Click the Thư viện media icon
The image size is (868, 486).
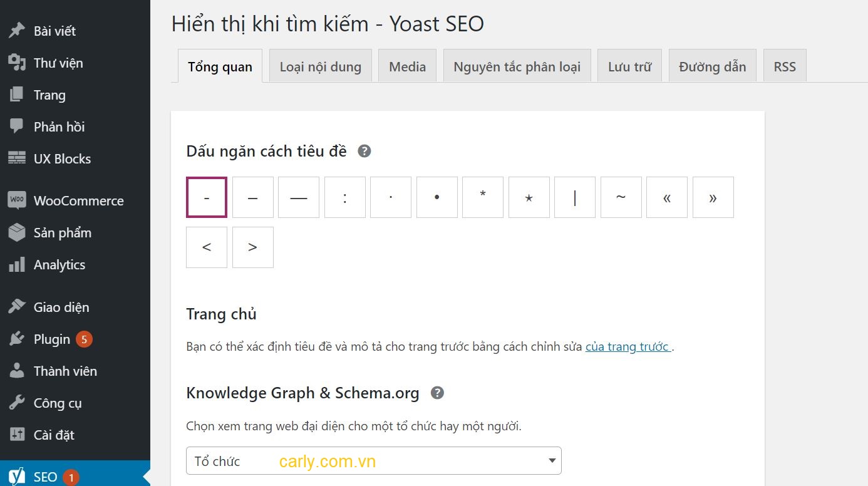pos(17,63)
